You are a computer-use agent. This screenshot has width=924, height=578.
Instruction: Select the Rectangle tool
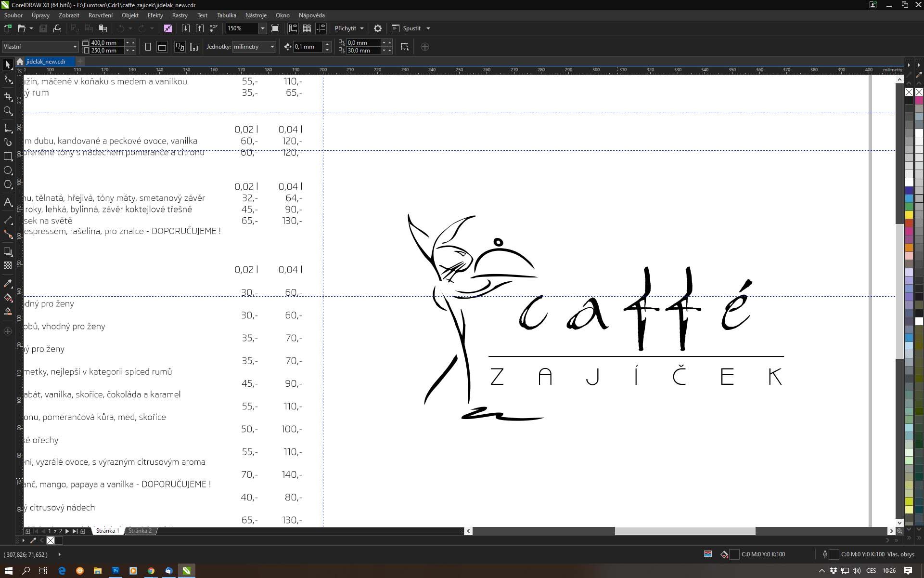tap(8, 157)
